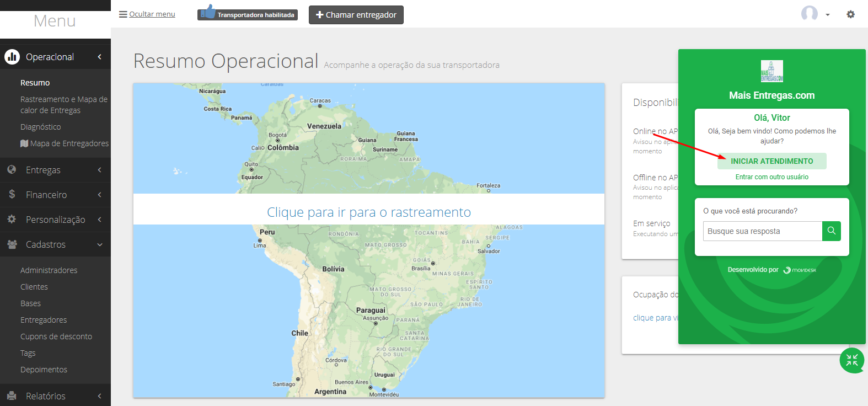Collapse the Cadastros menu chevron
The width and height of the screenshot is (868, 406).
(100, 244)
